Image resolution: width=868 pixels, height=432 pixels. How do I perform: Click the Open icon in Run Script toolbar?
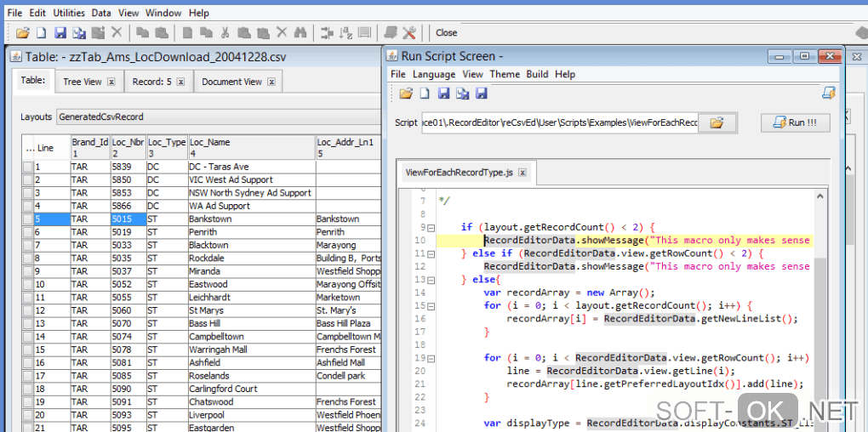pos(406,93)
